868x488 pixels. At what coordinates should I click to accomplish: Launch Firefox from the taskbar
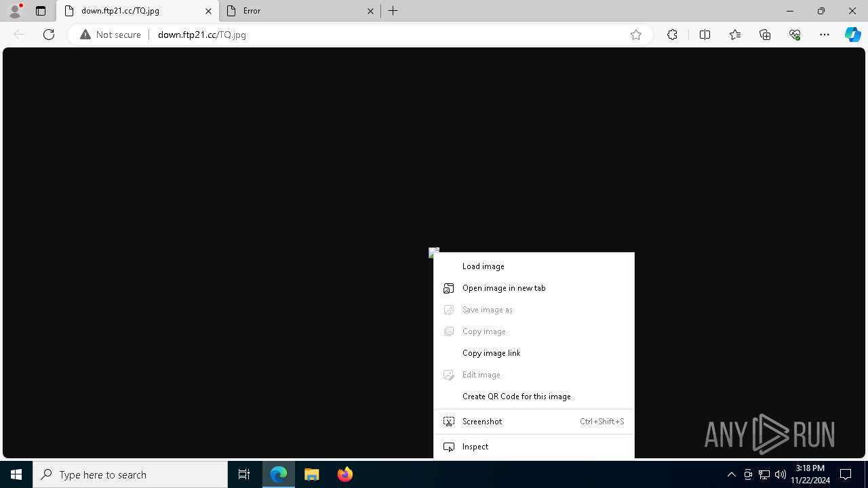344,474
